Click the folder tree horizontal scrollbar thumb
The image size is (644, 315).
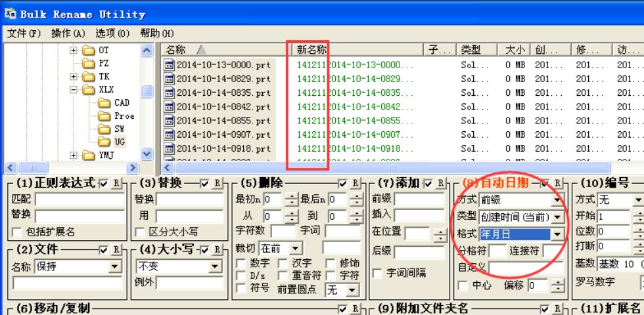tap(33, 168)
